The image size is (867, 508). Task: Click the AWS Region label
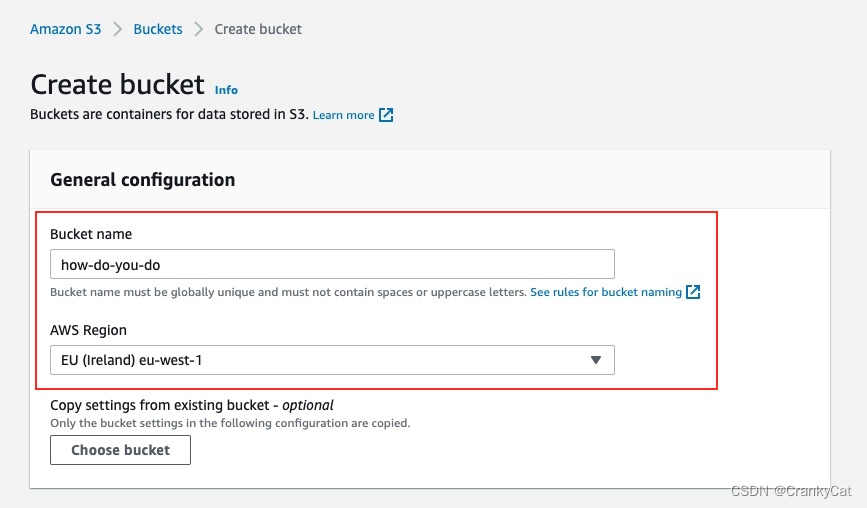pos(88,330)
